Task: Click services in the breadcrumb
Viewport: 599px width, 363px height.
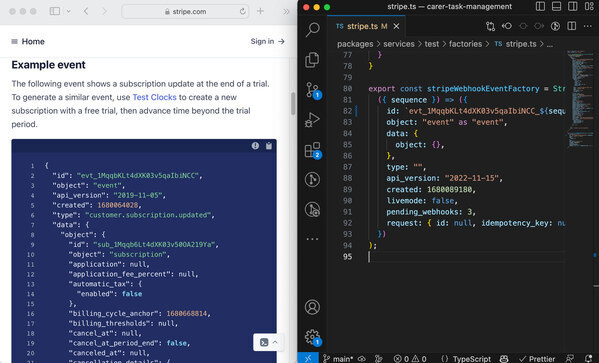Action: 399,44
